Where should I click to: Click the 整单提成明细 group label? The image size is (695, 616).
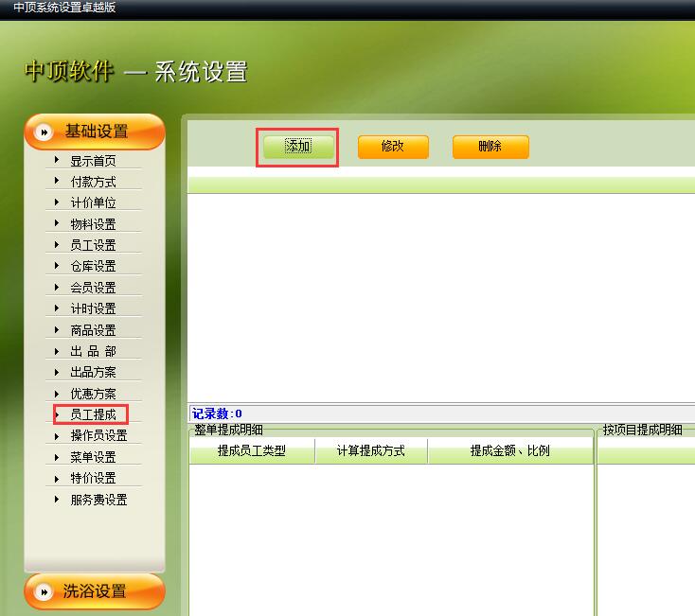(x=229, y=430)
